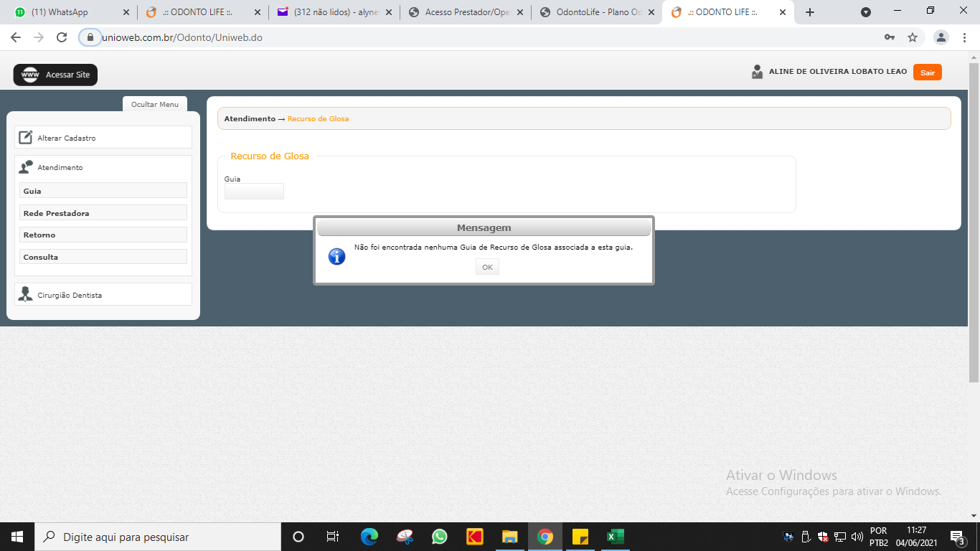980x551 pixels.
Task: Switch to the inactive ODONTO LIFE tab
Action: tap(204, 12)
